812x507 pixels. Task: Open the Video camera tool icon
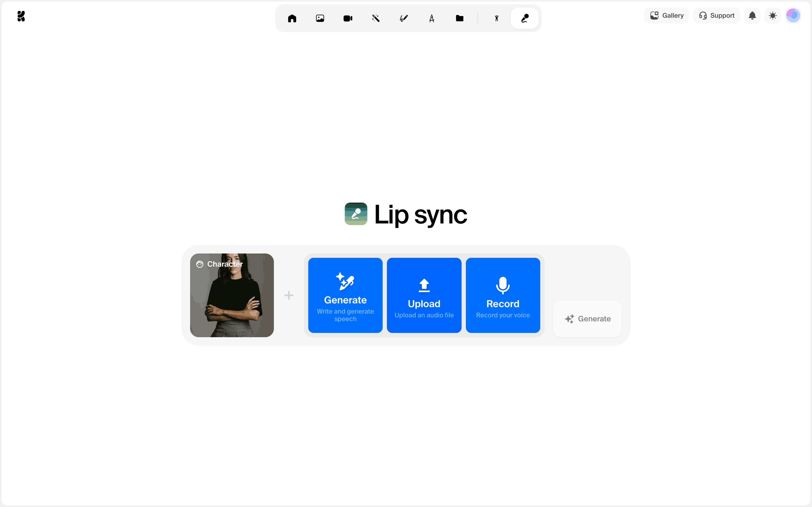(348, 19)
